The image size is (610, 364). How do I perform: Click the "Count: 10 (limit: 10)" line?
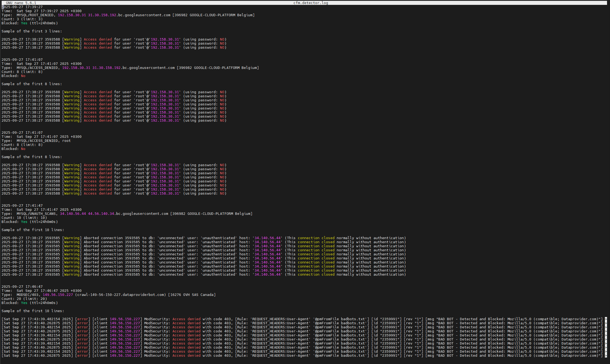24,218
